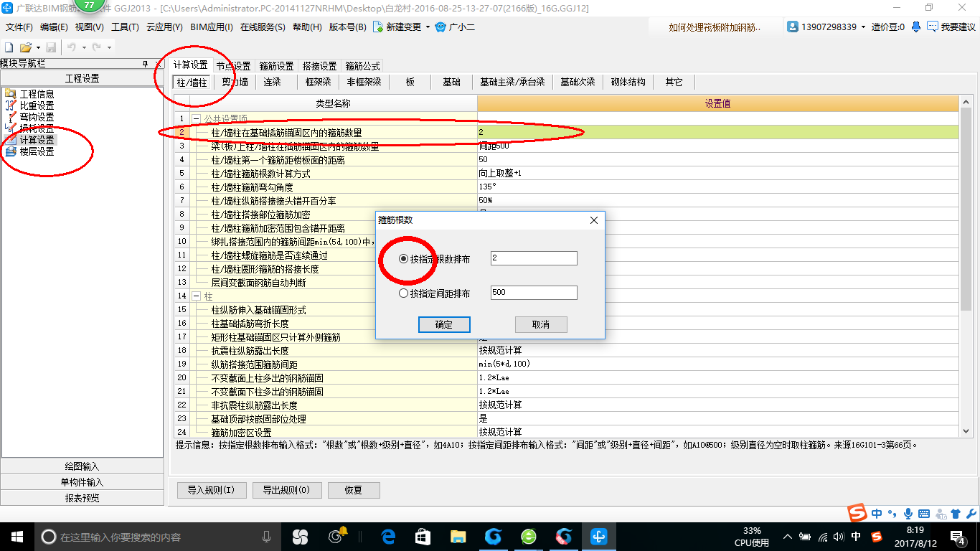Open the BIM应用(I) menu
This screenshot has width=980, height=551.
tap(212, 27)
